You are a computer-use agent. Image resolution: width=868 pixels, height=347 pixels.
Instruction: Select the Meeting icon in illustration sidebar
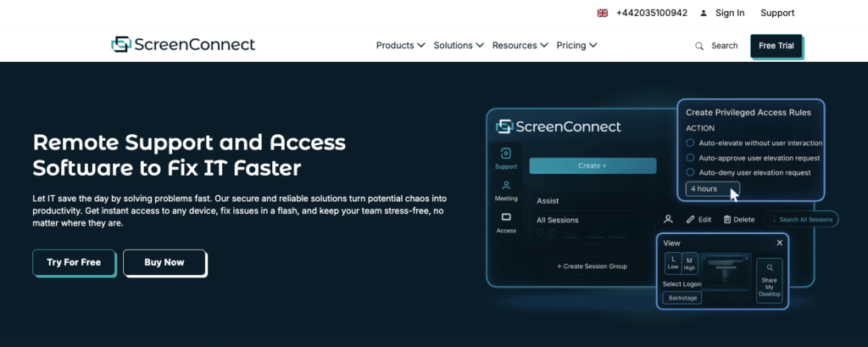point(506,185)
